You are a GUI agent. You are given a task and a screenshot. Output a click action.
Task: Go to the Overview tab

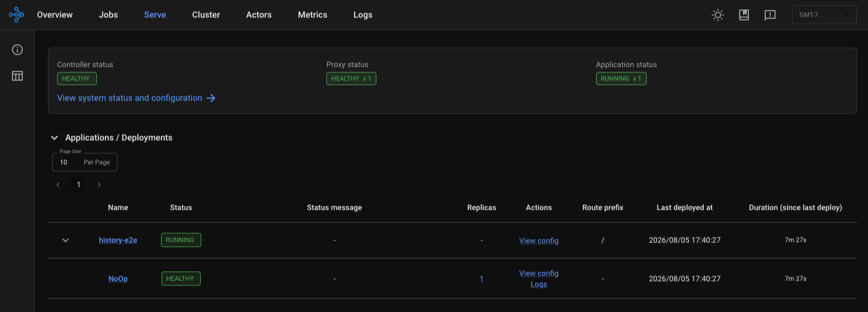54,15
